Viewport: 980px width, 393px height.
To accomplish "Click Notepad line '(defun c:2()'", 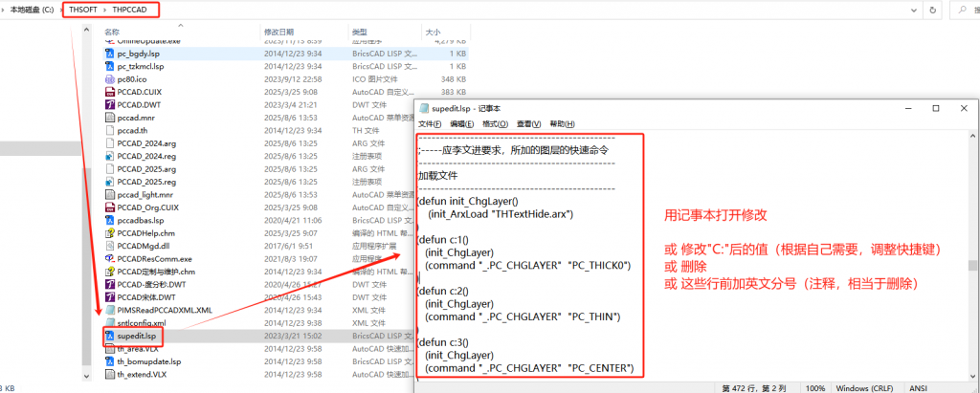I will click(x=444, y=291).
